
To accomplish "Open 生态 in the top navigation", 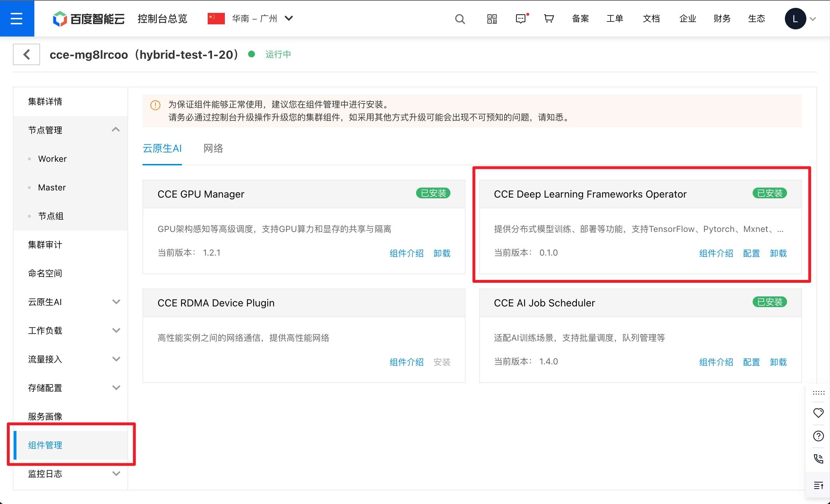I will pyautogui.click(x=757, y=19).
